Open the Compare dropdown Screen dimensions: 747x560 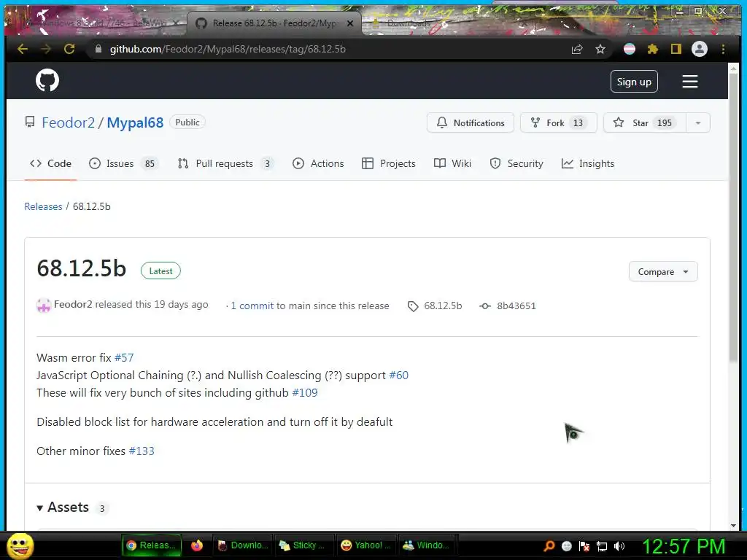pos(663,272)
